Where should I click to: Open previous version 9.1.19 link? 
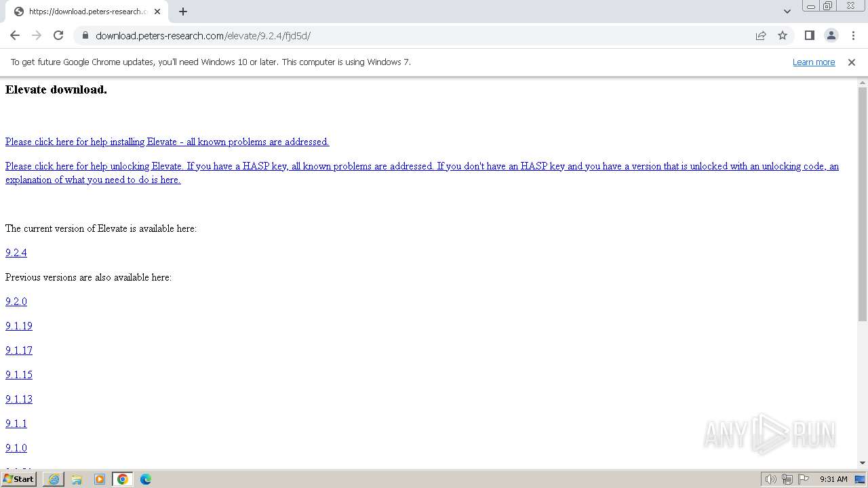[19, 326]
